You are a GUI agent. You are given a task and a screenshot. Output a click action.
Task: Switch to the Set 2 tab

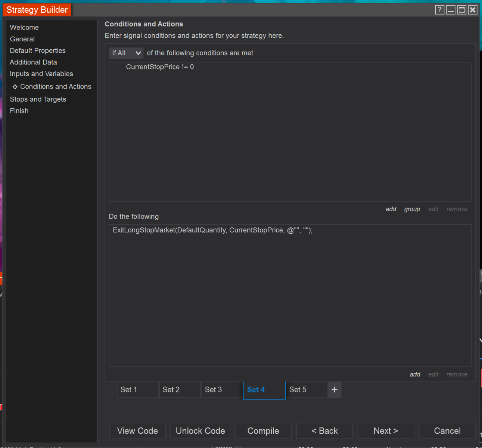(x=180, y=390)
